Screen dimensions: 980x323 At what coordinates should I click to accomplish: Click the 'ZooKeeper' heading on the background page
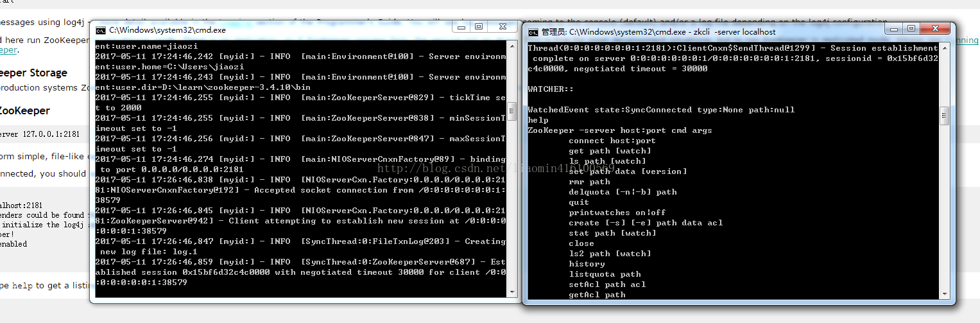click(24, 110)
